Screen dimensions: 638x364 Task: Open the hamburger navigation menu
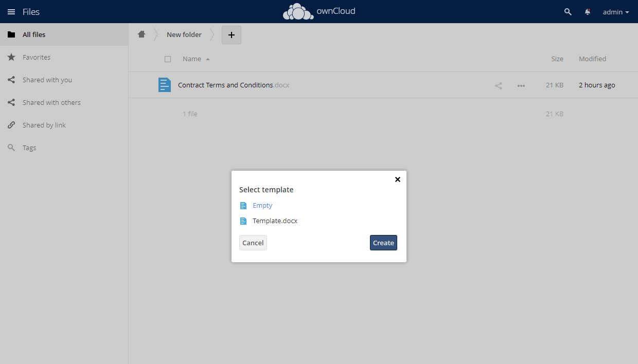tap(11, 12)
